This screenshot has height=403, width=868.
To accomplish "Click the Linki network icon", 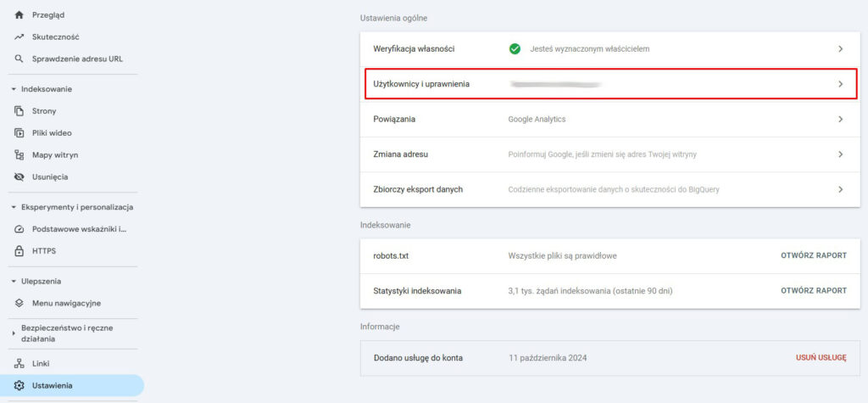I will pyautogui.click(x=19, y=364).
